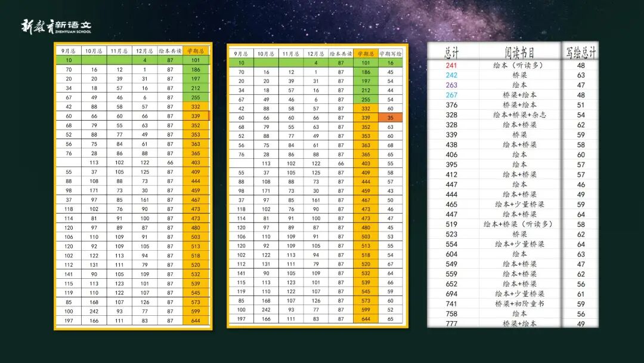Viewport: 644px width, 363px height.
Task: Select the 写绘总计 column header
Action: (x=580, y=52)
